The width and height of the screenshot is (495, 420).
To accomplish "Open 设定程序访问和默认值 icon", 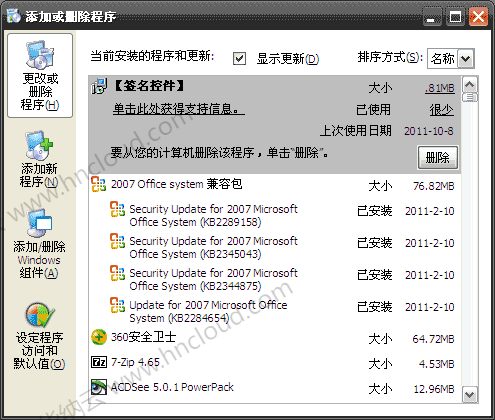I will pos(40,315).
